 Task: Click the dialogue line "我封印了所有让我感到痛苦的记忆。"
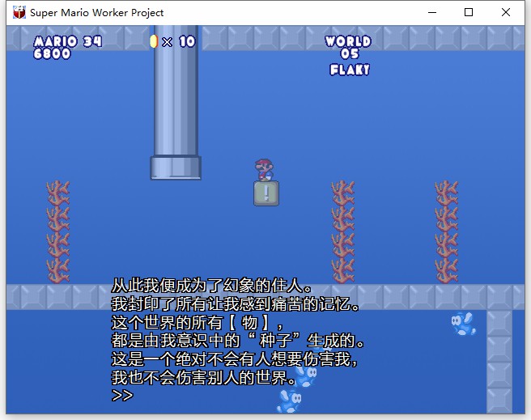[x=236, y=304]
